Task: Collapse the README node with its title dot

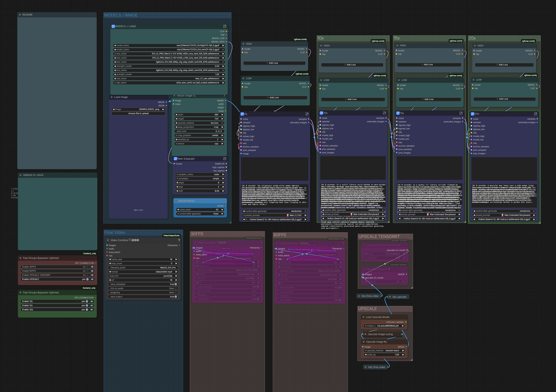Action: [20, 15]
